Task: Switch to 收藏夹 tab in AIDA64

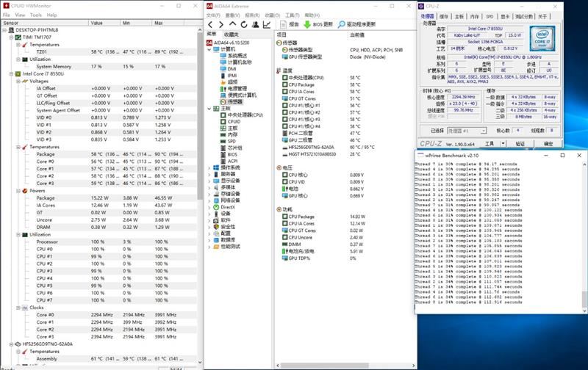Action: tap(231, 35)
